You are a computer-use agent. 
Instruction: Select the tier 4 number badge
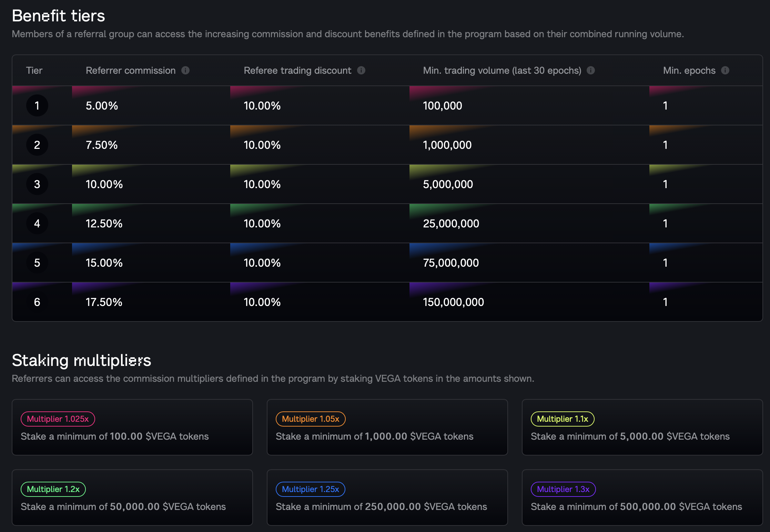pos(37,223)
